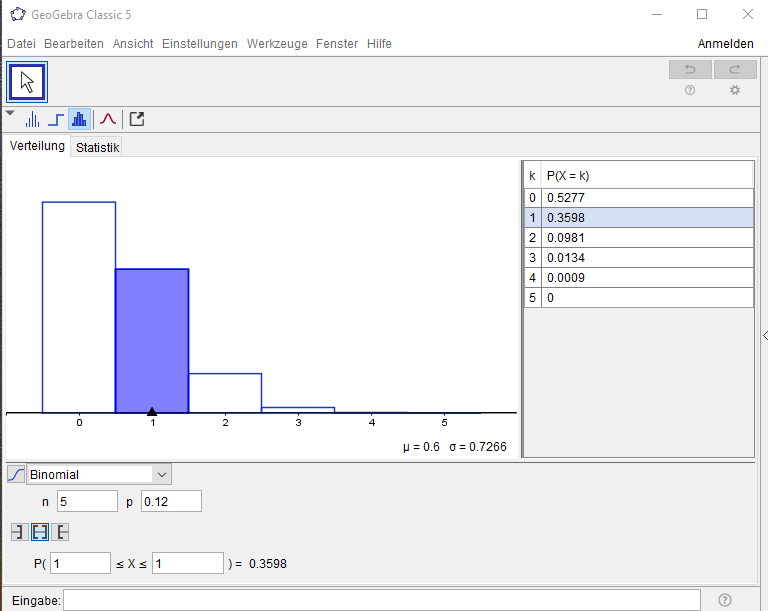The image size is (768, 611).
Task: Click the histogram bar at 2
Action: point(225,393)
